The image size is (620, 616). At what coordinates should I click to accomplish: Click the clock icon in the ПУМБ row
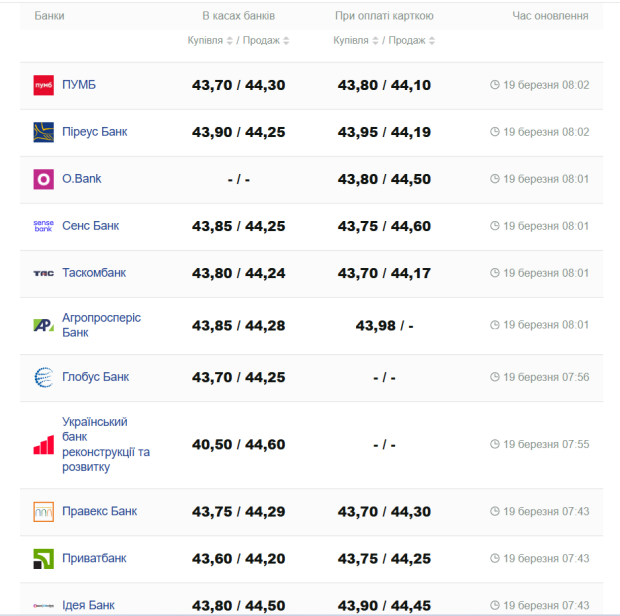pyautogui.click(x=494, y=86)
